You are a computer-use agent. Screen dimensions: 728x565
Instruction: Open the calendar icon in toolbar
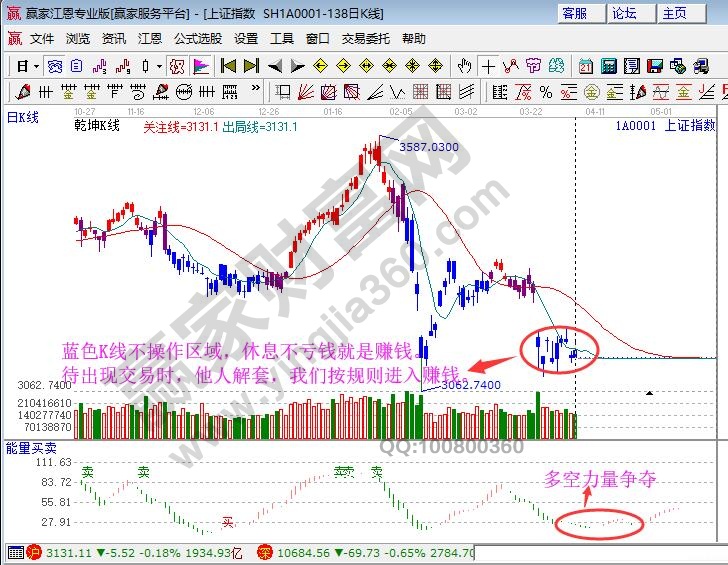(x=584, y=66)
